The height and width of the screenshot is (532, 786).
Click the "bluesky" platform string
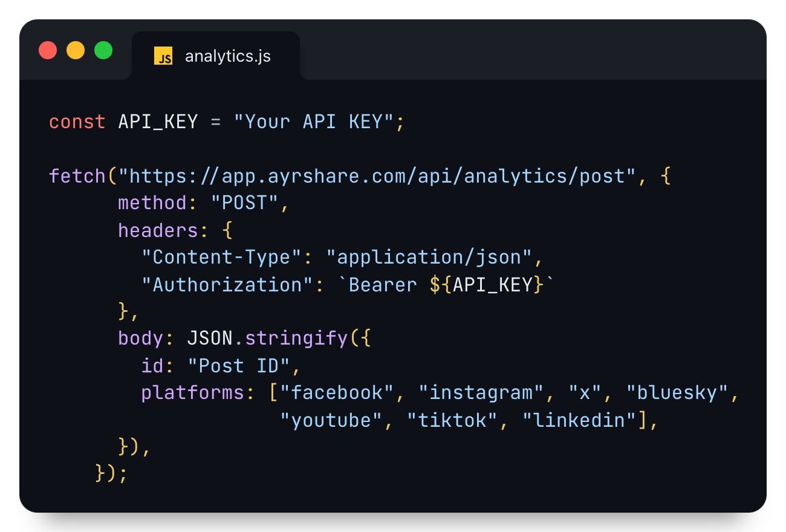point(677,393)
